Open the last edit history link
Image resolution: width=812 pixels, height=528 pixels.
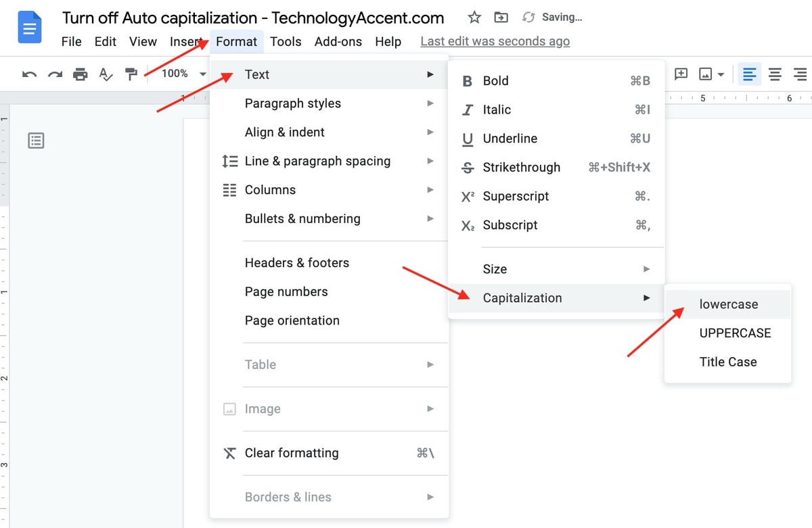[x=495, y=41]
